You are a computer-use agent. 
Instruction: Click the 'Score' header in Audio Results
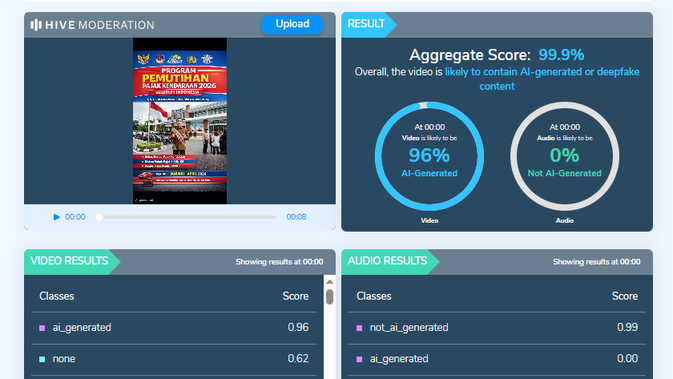[625, 296]
